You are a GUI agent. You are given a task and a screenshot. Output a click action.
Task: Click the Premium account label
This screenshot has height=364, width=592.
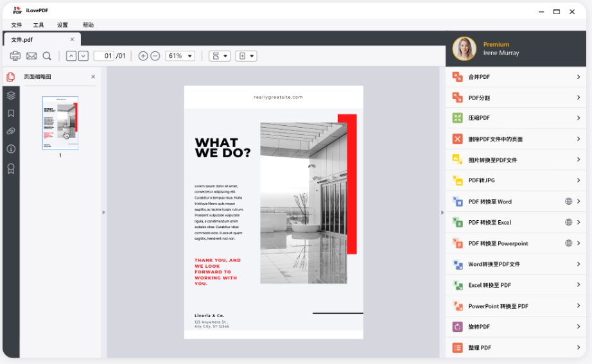[496, 44]
